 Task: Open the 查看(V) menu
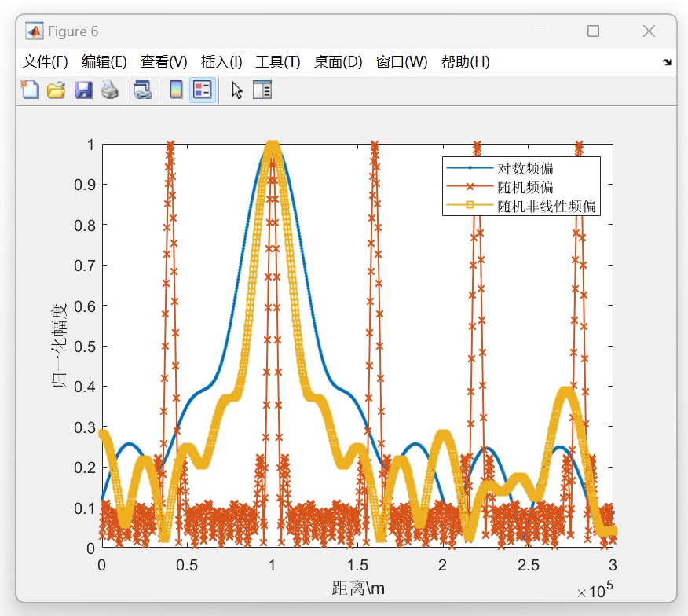coord(163,62)
